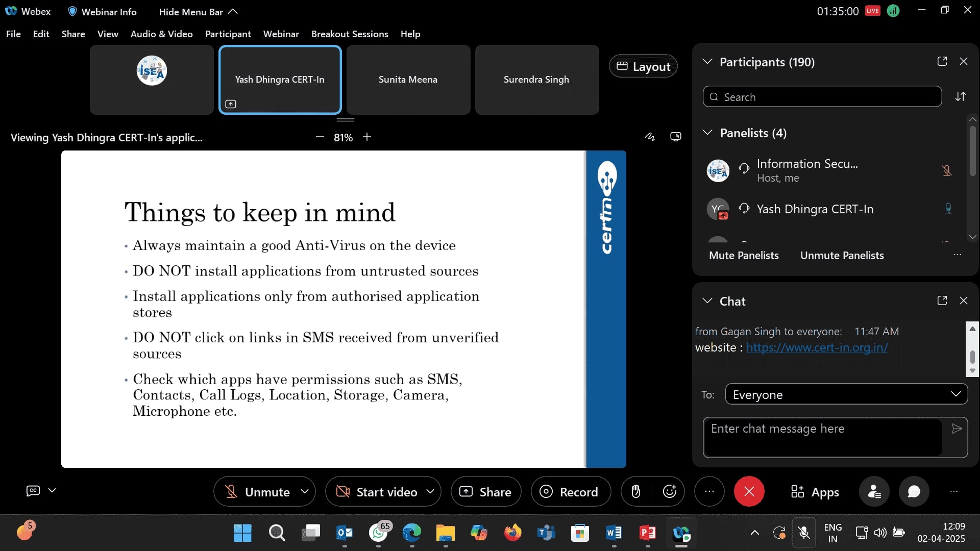Open the Everyone recipient dropdown
This screenshot has height=551, width=980.
click(846, 394)
